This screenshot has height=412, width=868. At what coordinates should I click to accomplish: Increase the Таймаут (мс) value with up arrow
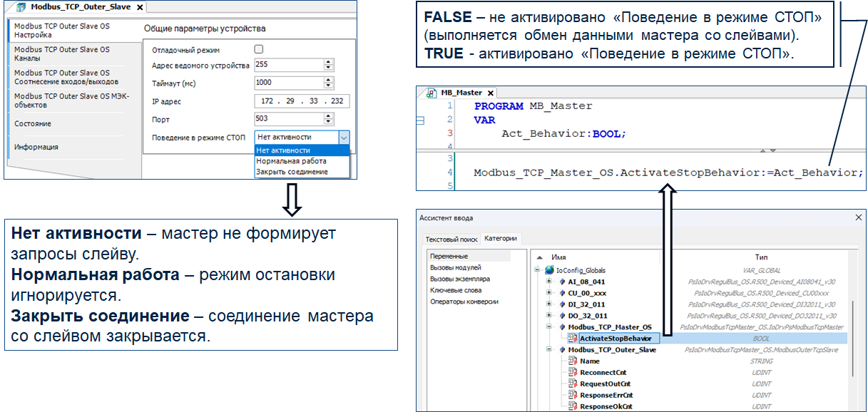point(328,79)
